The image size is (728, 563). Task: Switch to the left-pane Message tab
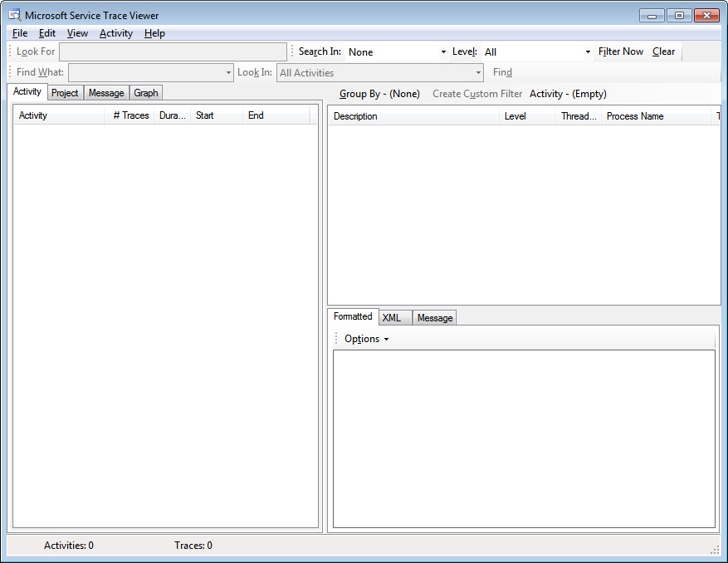tap(106, 93)
